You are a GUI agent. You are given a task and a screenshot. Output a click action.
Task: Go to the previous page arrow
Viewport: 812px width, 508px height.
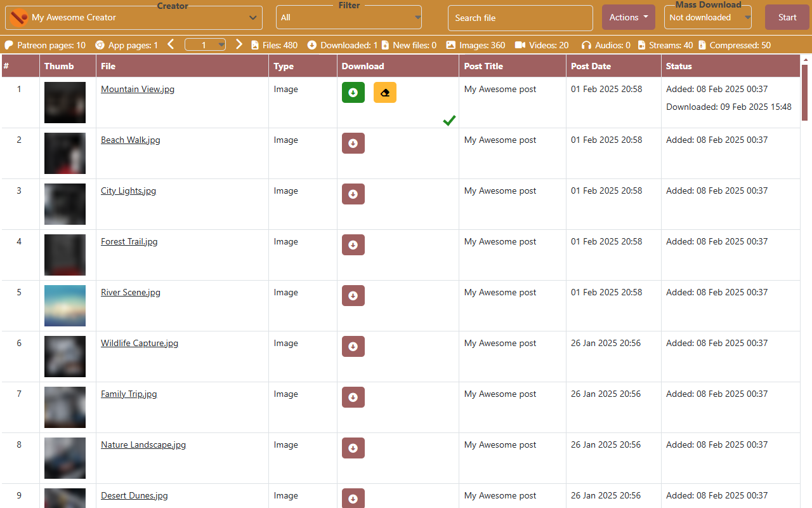(171, 44)
